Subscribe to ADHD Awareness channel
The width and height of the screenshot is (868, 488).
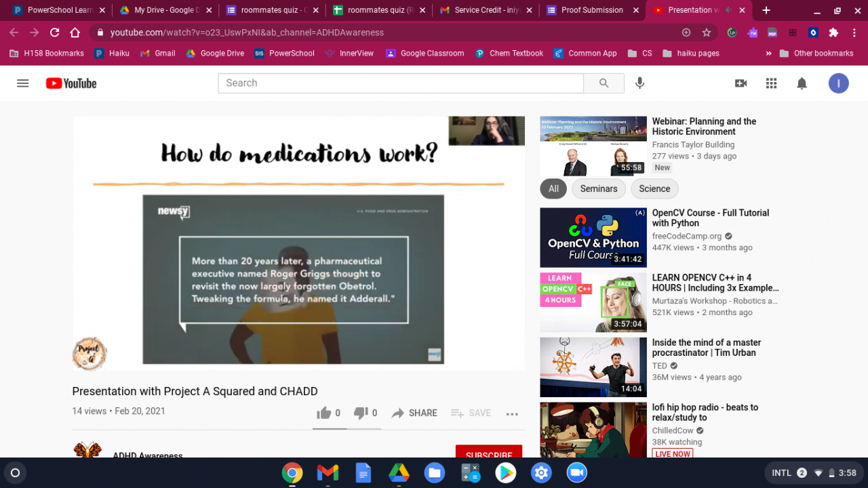489,453
